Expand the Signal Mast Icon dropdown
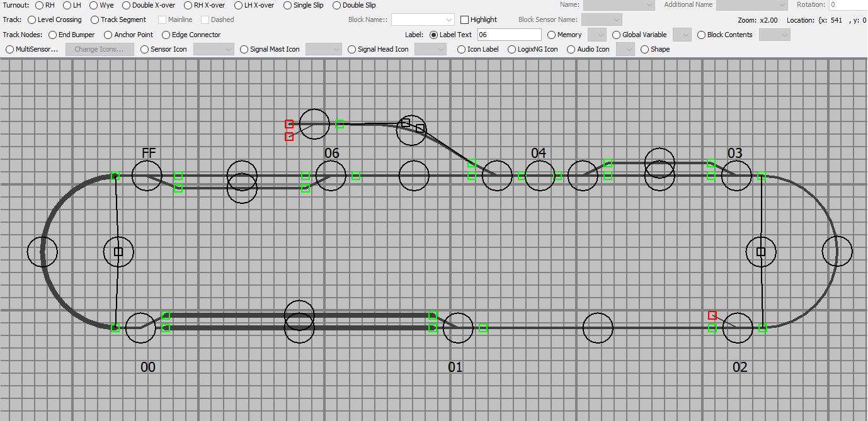This screenshot has width=868, height=421. [x=323, y=49]
